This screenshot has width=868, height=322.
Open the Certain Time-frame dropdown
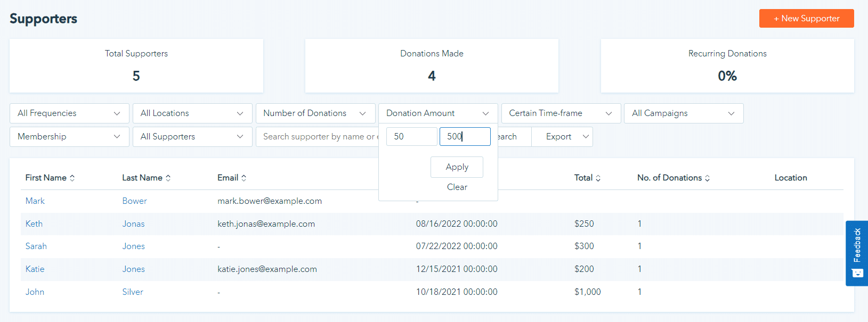[x=561, y=113]
